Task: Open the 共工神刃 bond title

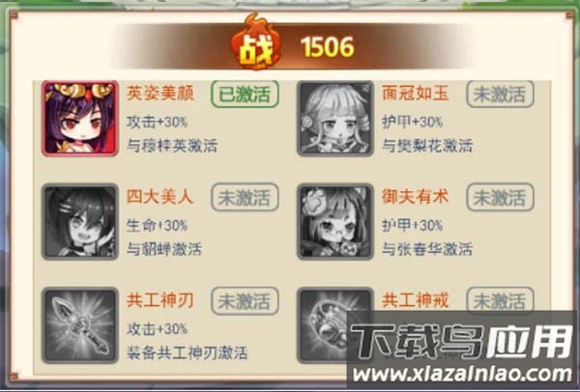Action: pyautogui.click(x=159, y=300)
